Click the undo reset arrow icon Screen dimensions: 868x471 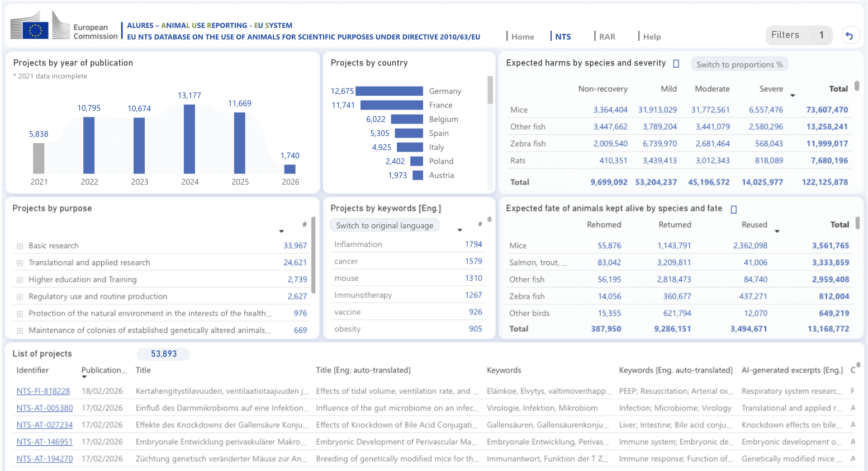point(849,36)
